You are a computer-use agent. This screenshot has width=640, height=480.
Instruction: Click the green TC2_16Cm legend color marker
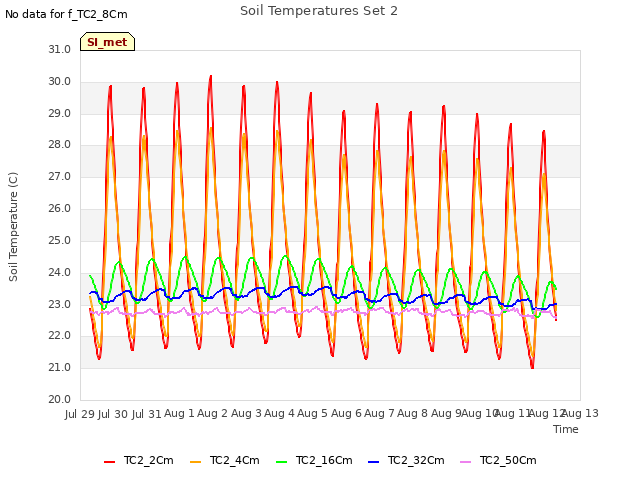282,462
